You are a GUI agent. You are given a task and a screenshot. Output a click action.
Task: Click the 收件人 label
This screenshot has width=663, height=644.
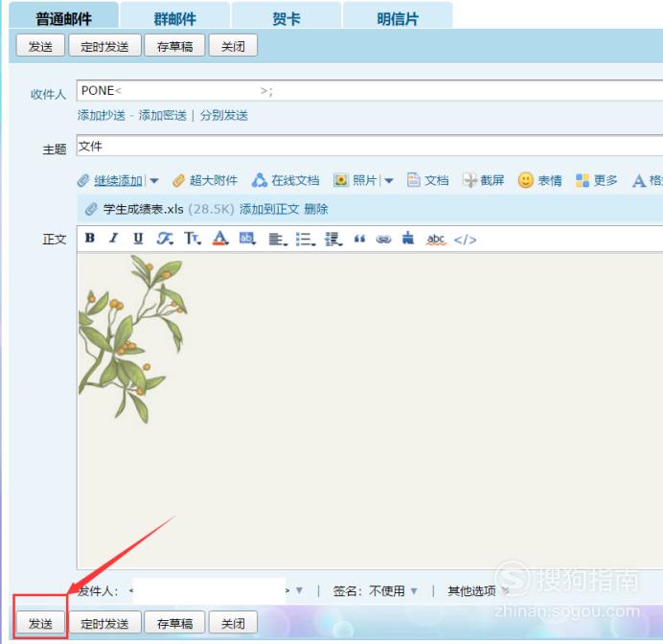tap(48, 94)
